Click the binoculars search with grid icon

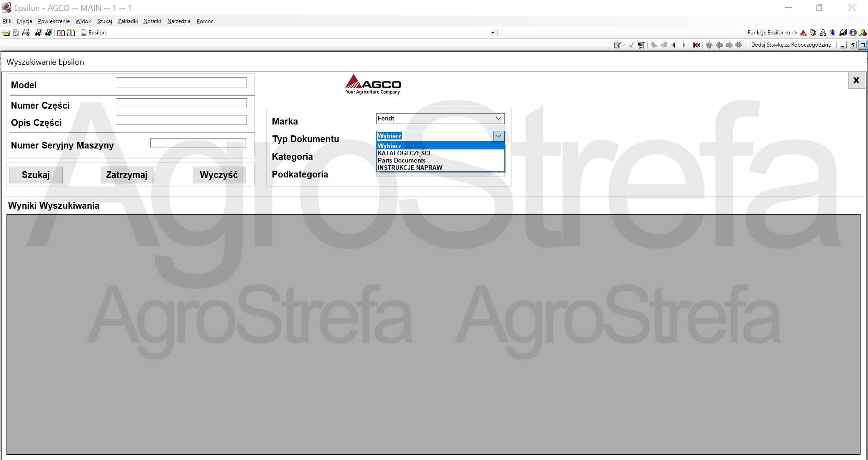click(x=38, y=33)
